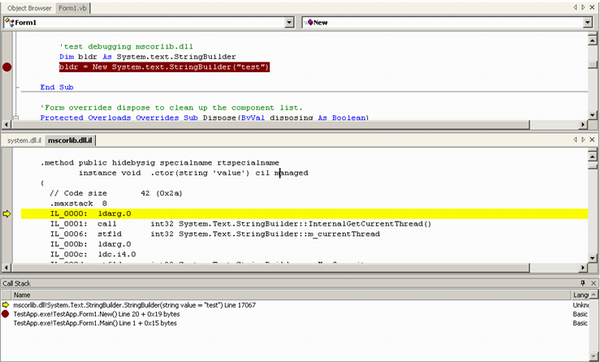The image size is (600, 362).
Task: Select the TestApp.Form1.New() call stack row
Action: point(295,314)
